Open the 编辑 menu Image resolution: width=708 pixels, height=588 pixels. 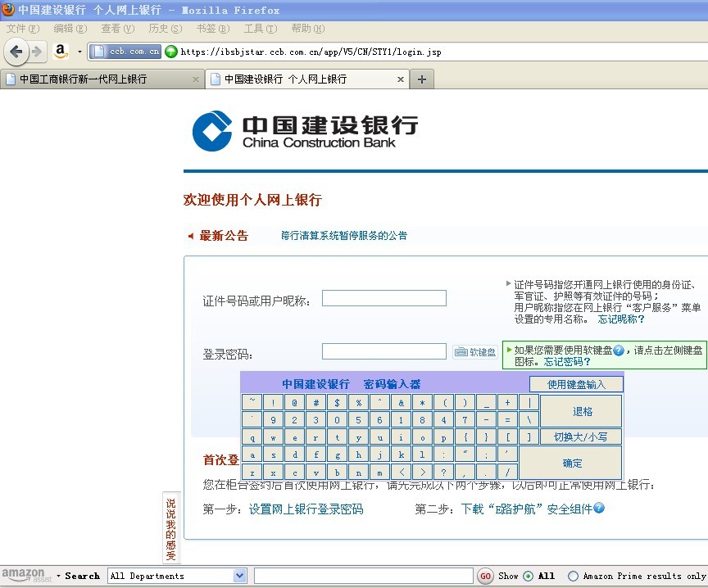[70, 29]
